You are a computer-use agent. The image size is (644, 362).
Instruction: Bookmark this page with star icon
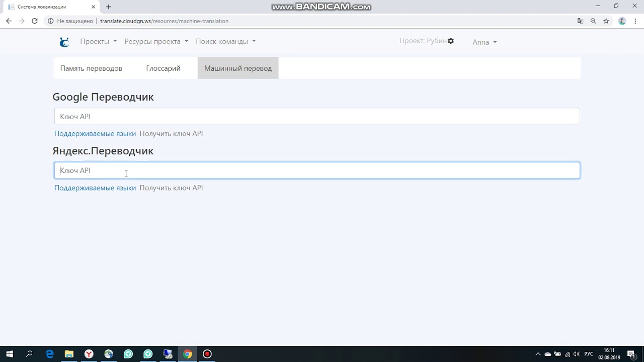click(606, 21)
